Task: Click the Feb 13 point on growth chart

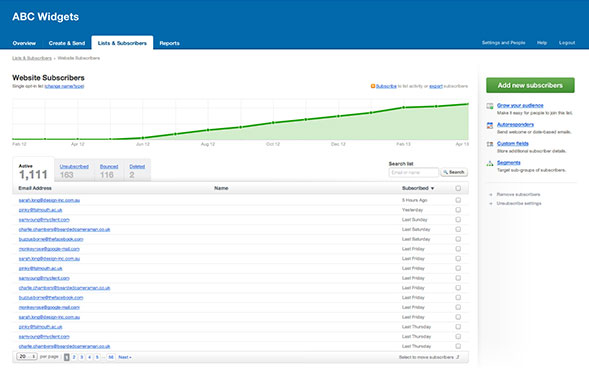Action: (404, 107)
